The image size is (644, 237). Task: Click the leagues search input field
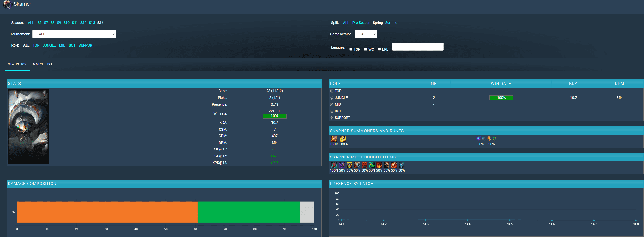pyautogui.click(x=418, y=47)
